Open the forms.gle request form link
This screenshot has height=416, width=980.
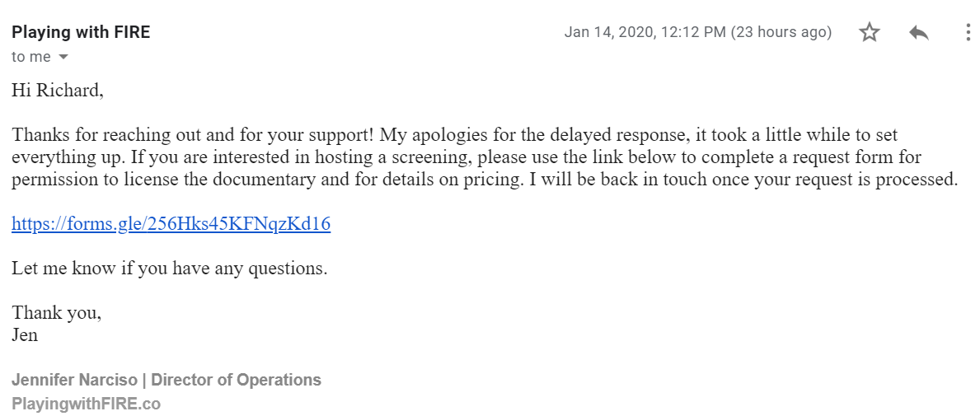pos(171,224)
